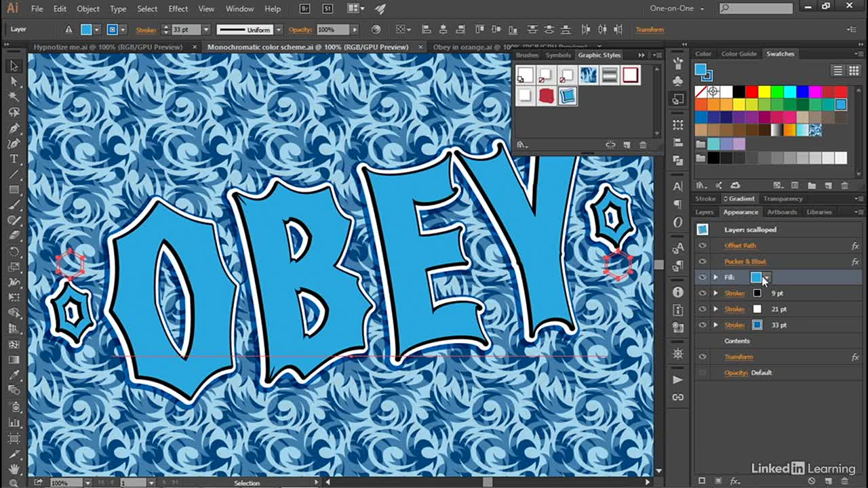This screenshot has width=868, height=488.
Task: Expand the 21 pt Stroke row
Action: point(715,309)
